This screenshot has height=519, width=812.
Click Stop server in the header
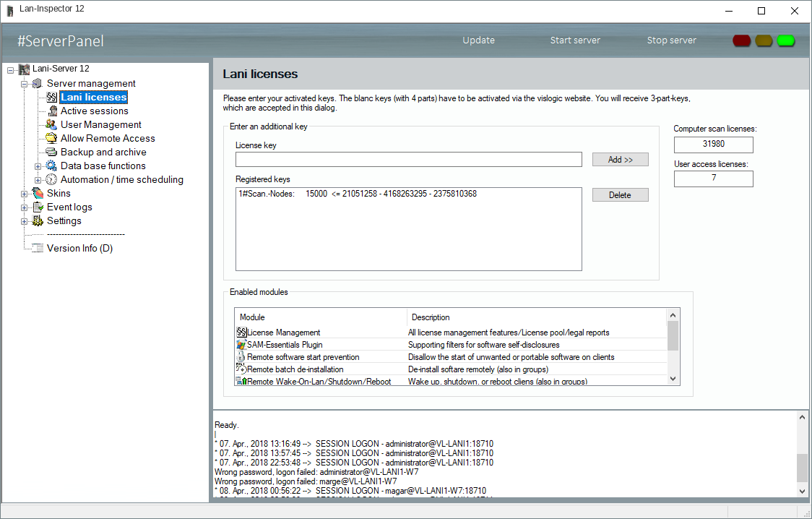tap(671, 40)
